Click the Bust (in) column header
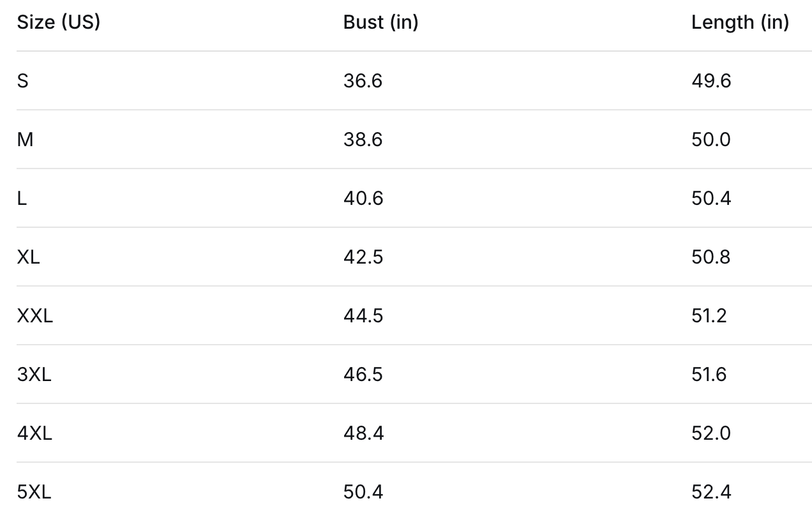This screenshot has width=812, height=517. tap(380, 22)
